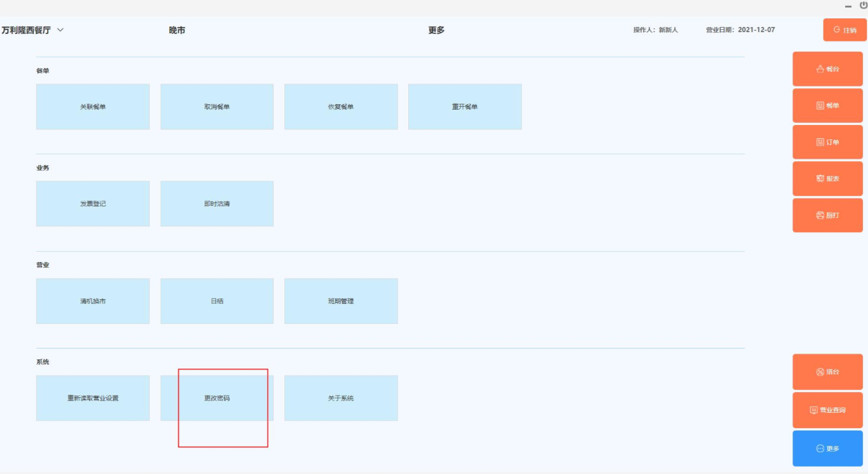Select the blue 更多 more button
This screenshot has width=868, height=474.
pyautogui.click(x=827, y=448)
